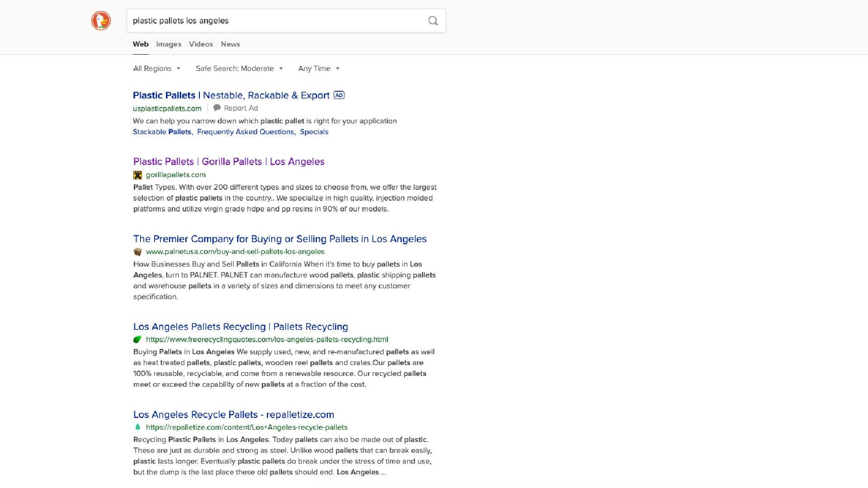Click the DuckDuckGo logo icon
Screen dimensions: 868x488
[101, 21]
